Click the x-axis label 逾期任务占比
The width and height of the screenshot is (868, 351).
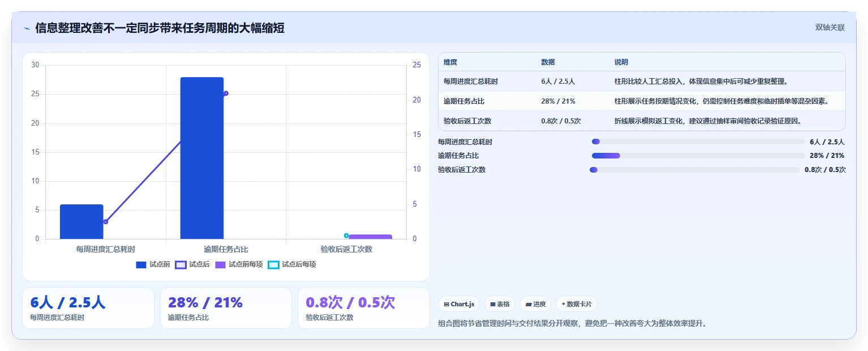226,249
